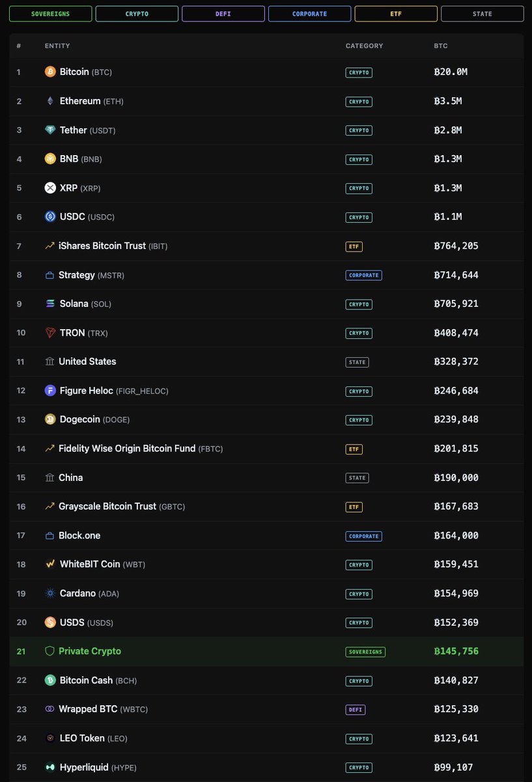Screen dimensions: 532x782
Task: Click the BNB yellow coin icon
Action: pyautogui.click(x=50, y=159)
